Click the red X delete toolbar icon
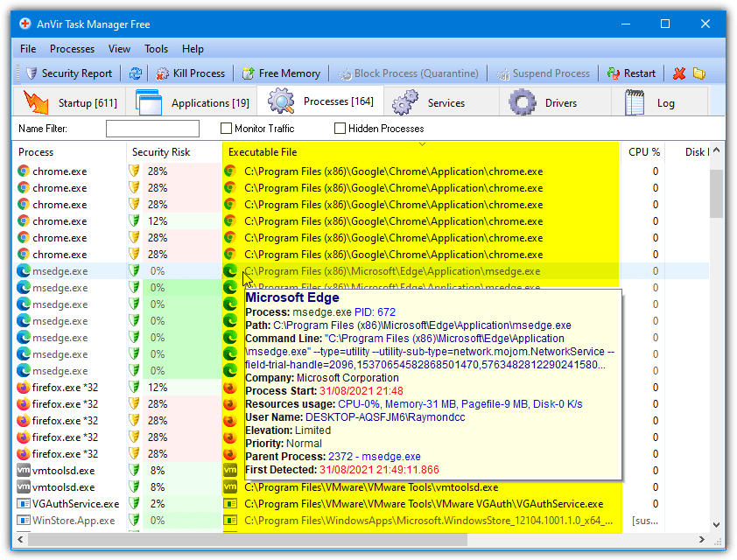The image size is (737, 560). point(678,73)
